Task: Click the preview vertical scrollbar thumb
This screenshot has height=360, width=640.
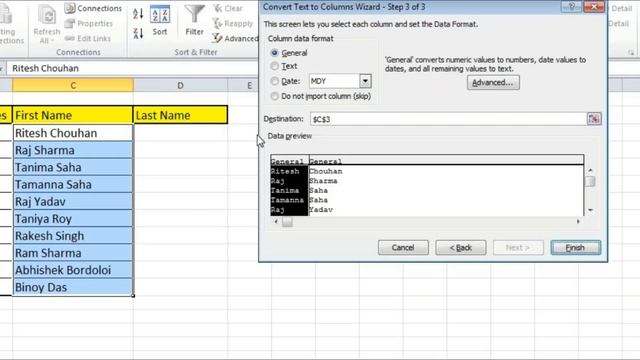Action: [x=590, y=181]
